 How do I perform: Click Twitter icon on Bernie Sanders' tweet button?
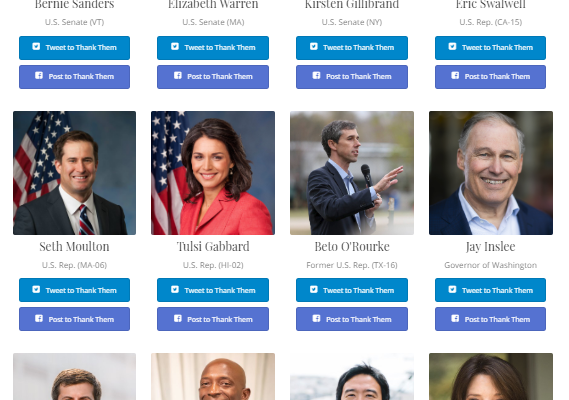point(36,46)
